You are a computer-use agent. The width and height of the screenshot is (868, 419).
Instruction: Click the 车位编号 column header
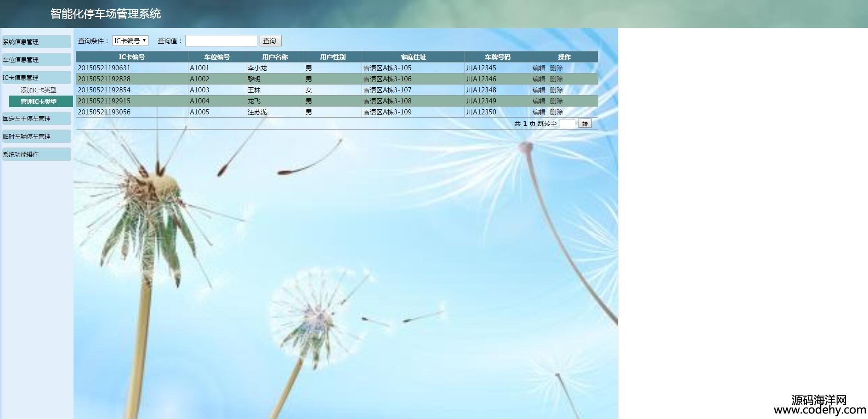pyautogui.click(x=217, y=57)
